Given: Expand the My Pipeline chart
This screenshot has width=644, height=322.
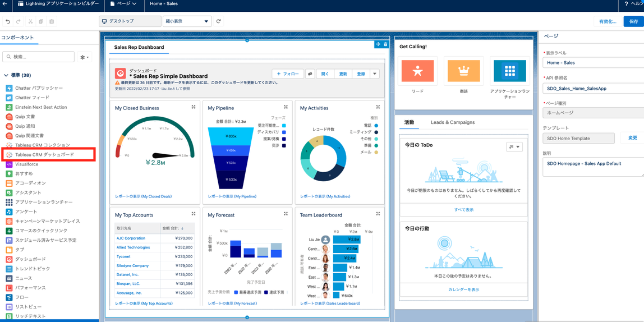Looking at the screenshot, I should tap(286, 107).
